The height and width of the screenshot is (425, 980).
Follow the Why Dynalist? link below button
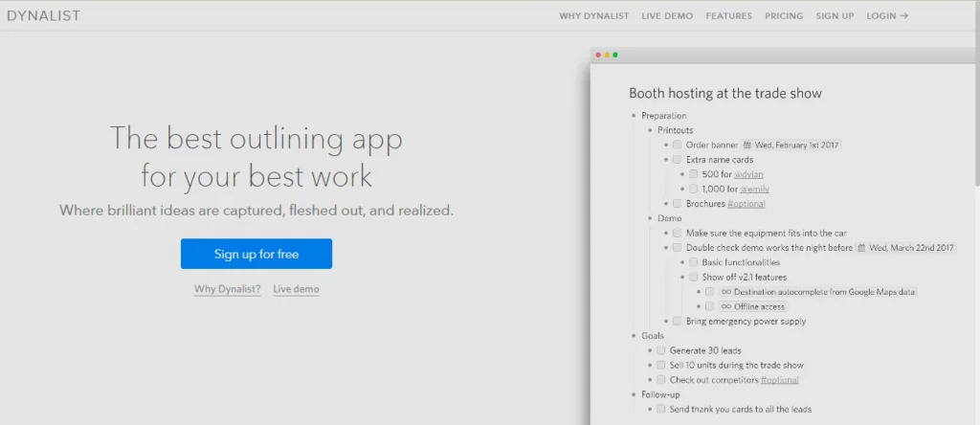(x=228, y=289)
